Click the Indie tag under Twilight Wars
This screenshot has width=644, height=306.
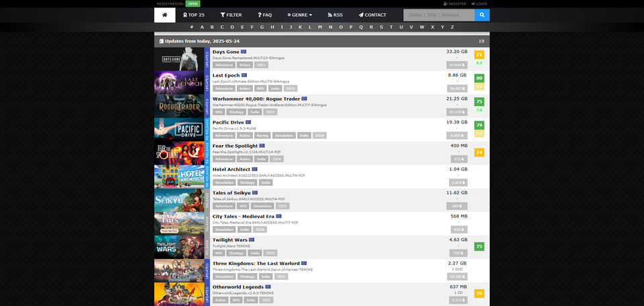pyautogui.click(x=255, y=253)
